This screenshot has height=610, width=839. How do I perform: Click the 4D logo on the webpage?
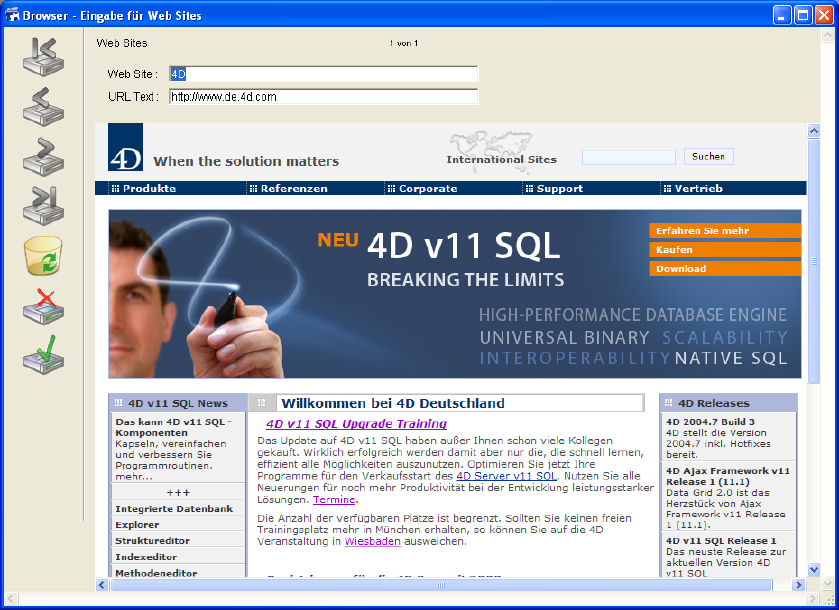coord(125,148)
